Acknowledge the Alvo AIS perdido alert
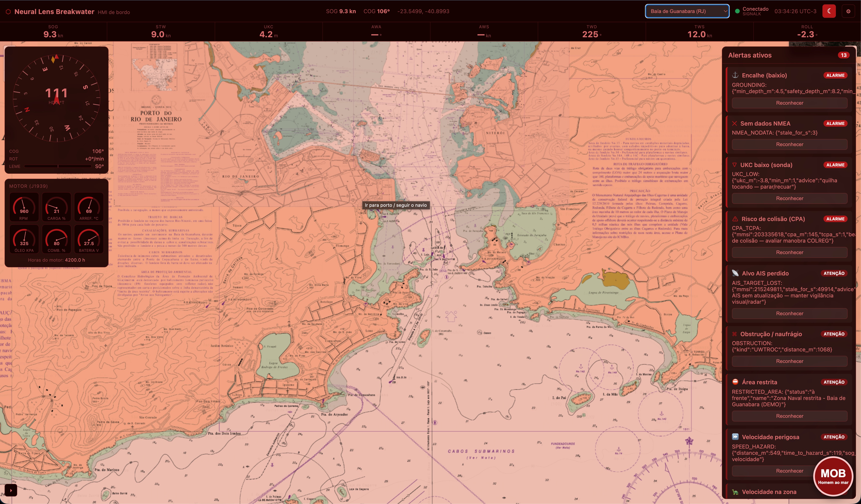861x504 pixels. (x=790, y=314)
